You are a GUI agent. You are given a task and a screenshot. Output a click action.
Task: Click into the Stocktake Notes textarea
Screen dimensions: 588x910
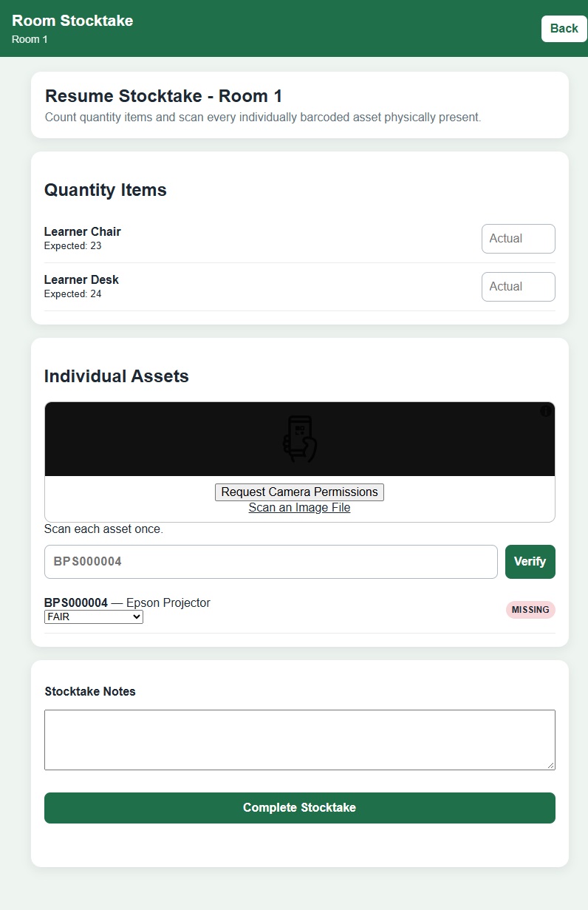300,740
